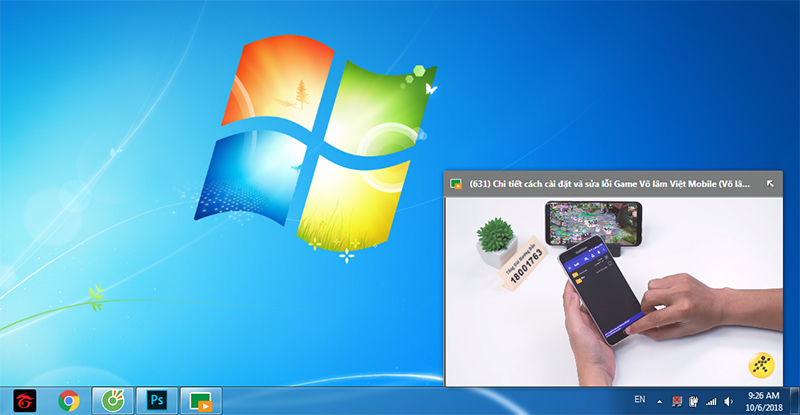
Task: Open the Coc Coc browser taskbar icon
Action: pyautogui.click(x=113, y=401)
